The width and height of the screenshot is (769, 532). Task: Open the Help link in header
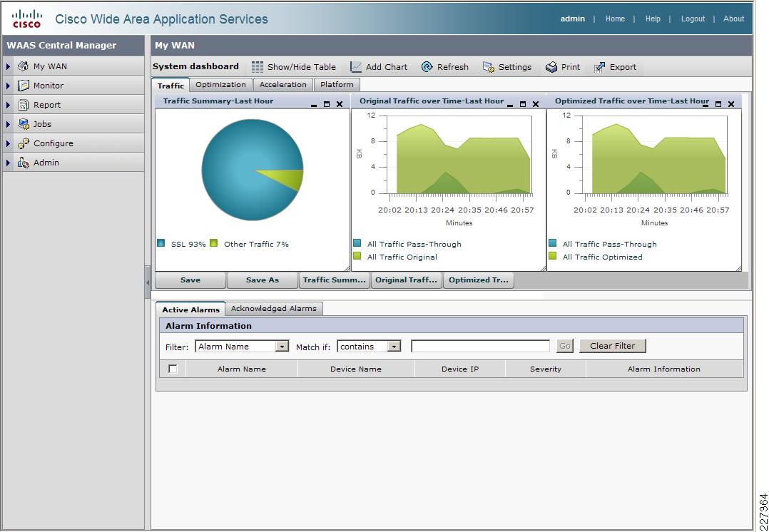pyautogui.click(x=653, y=19)
